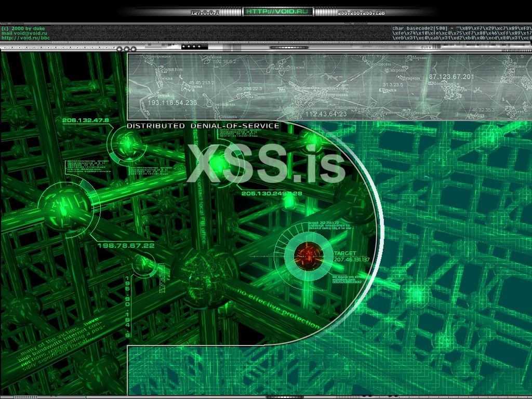
Task: Click the 206.132.47.8 IP label
Action: point(86,120)
